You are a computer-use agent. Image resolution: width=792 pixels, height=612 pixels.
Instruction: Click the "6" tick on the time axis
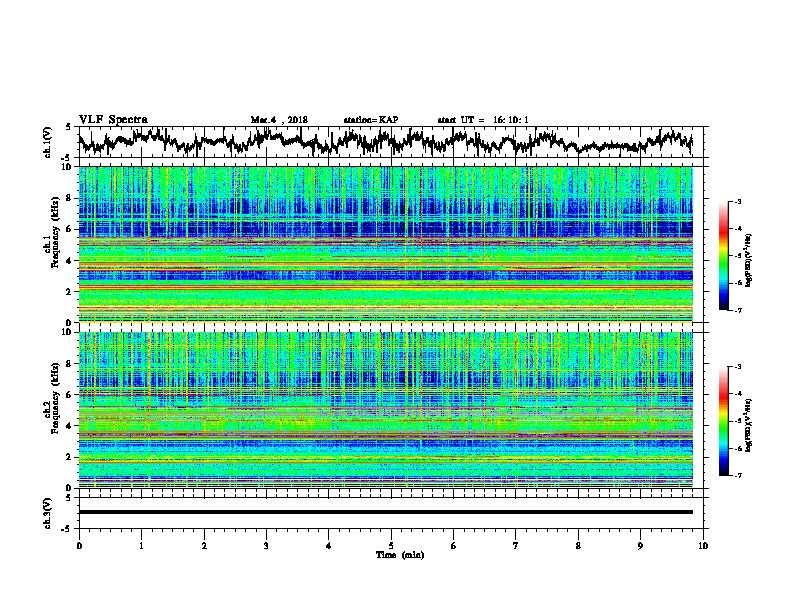click(454, 546)
